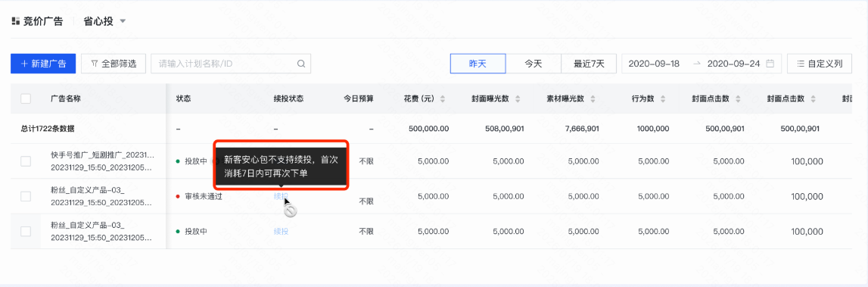Open the calendar icon in date range

tap(770, 64)
